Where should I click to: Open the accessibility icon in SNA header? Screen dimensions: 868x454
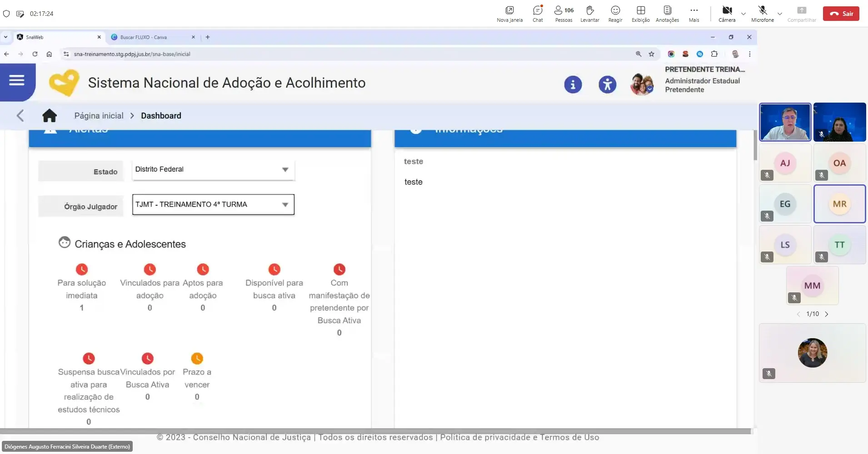[608, 84]
